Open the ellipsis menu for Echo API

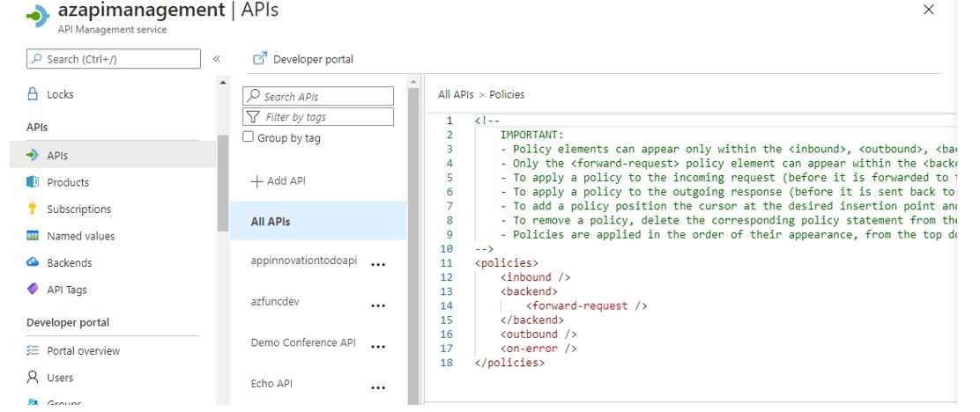377,387
